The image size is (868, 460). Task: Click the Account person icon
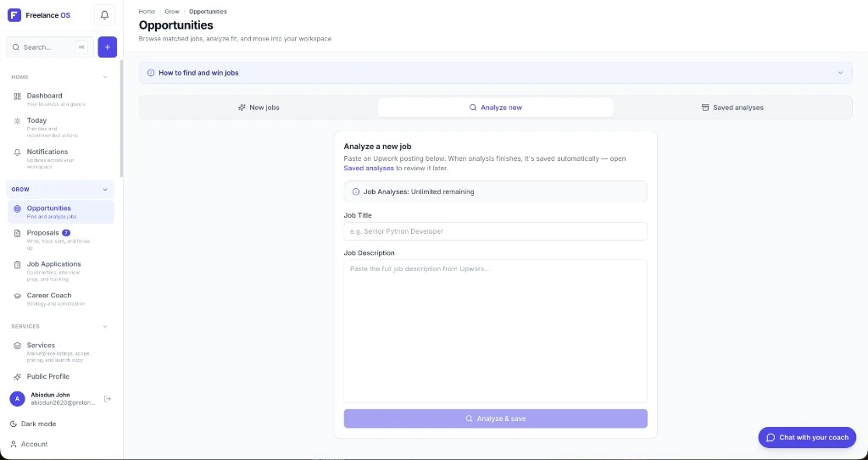click(x=14, y=444)
